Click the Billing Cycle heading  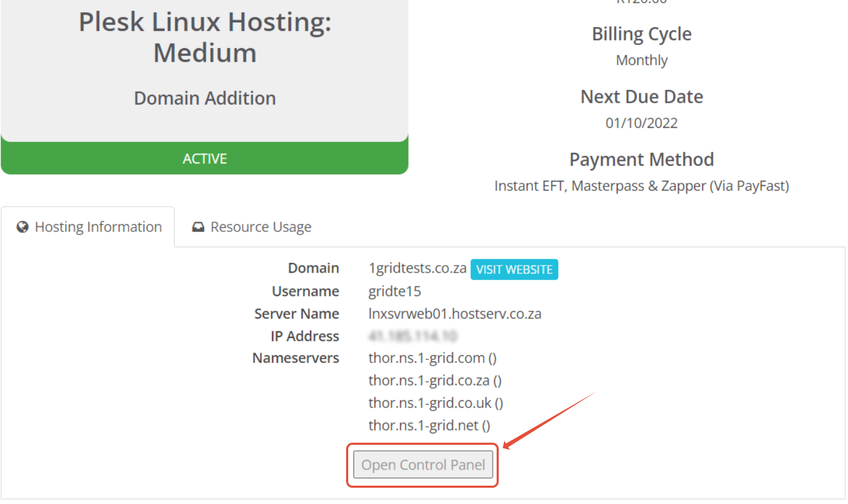641,34
